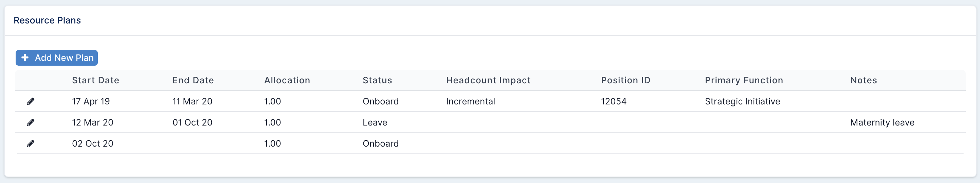Image resolution: width=980 pixels, height=183 pixels.
Task: Select the Strategic Initiative cell
Action: (x=742, y=101)
